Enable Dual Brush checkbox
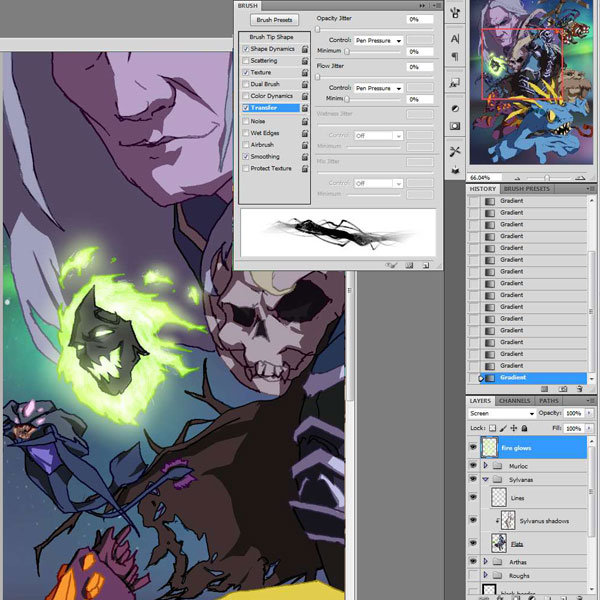 point(246,84)
